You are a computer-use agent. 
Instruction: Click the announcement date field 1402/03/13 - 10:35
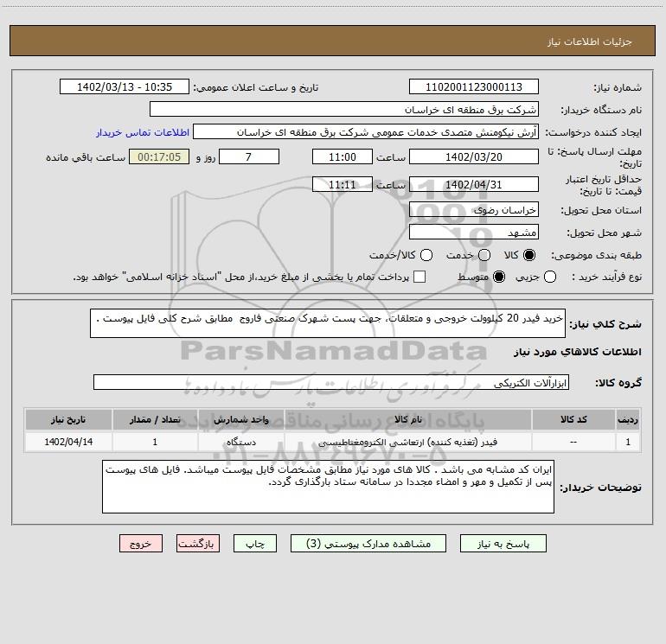pyautogui.click(x=125, y=86)
